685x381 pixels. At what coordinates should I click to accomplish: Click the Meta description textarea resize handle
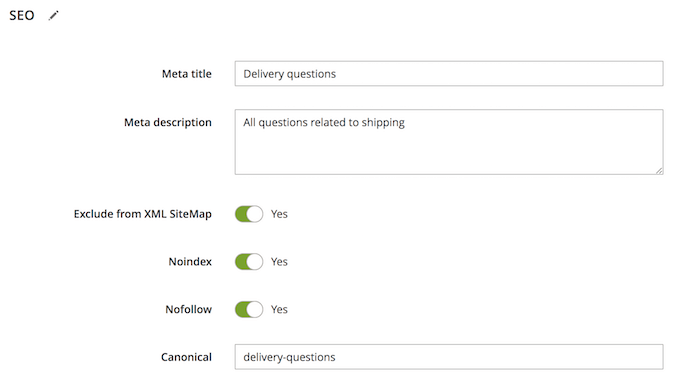click(x=659, y=170)
